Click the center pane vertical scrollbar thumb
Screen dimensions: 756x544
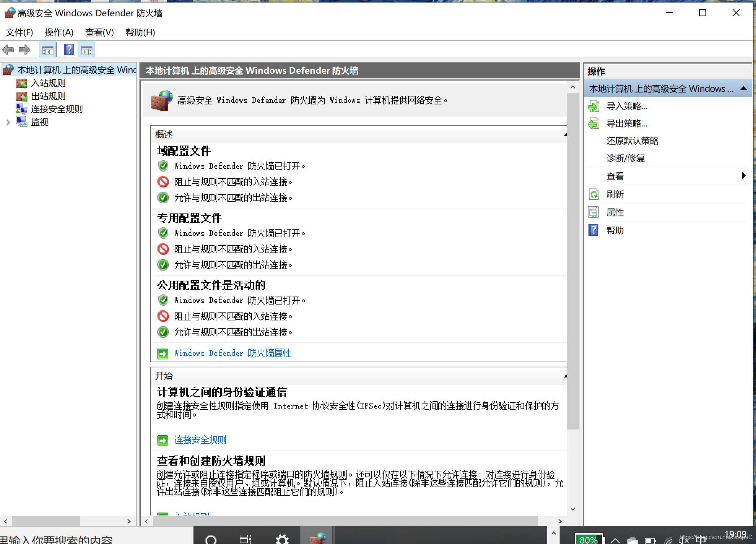coord(573,260)
